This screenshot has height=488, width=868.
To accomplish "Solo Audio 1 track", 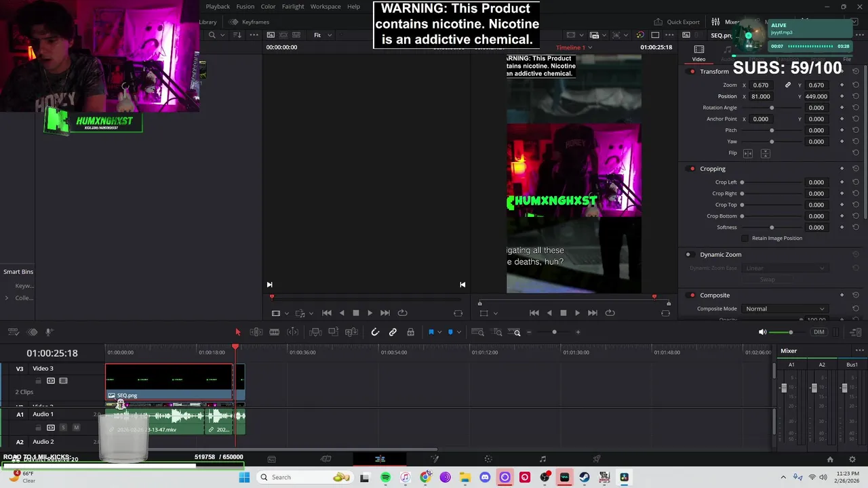I will 63,428.
